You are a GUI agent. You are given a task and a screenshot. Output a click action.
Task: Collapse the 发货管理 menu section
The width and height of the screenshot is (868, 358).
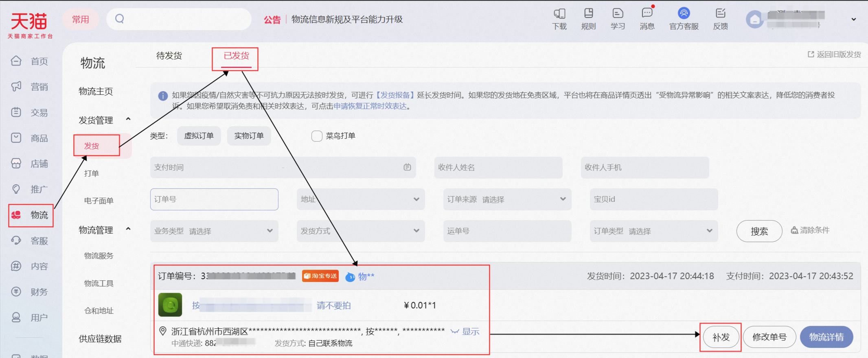click(128, 119)
